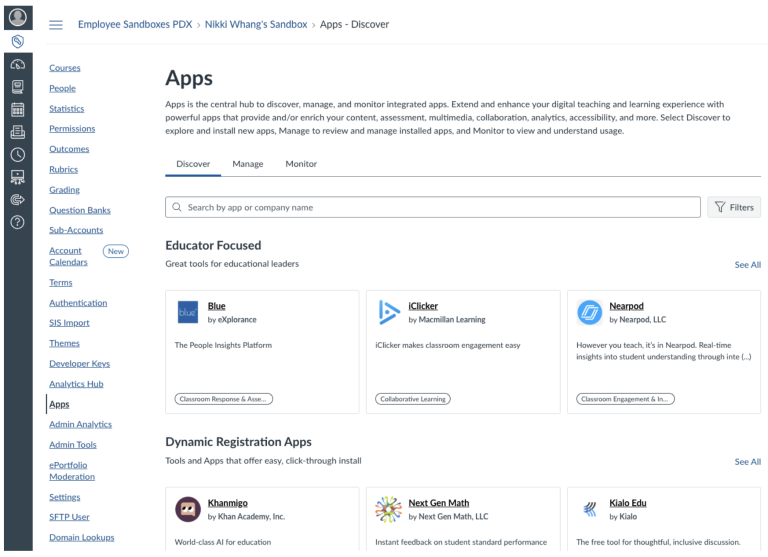
Task: Open the Blue app title link
Action: (216, 306)
